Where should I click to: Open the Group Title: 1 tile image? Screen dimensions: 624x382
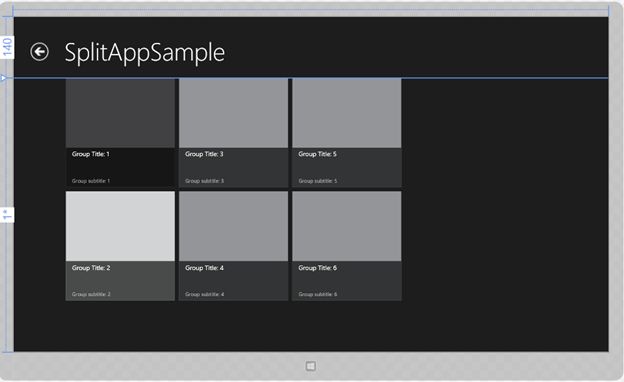click(120, 113)
